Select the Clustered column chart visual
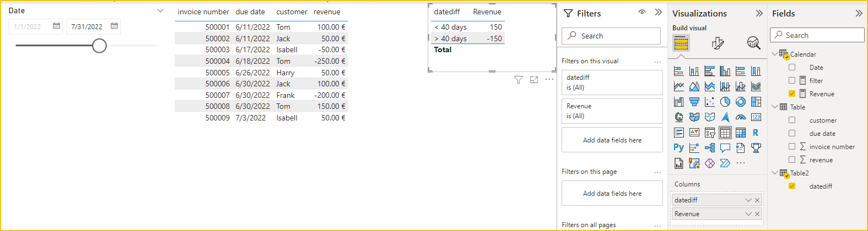 point(725,71)
